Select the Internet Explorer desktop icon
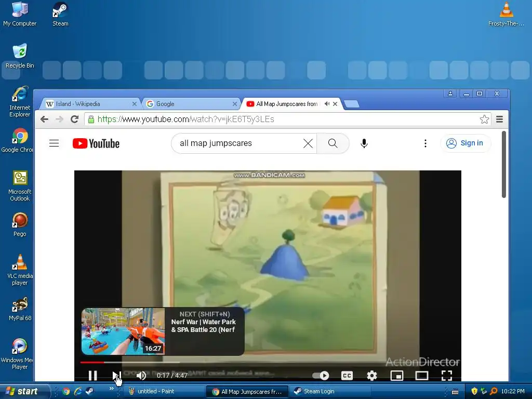The image size is (532, 399). [20, 102]
